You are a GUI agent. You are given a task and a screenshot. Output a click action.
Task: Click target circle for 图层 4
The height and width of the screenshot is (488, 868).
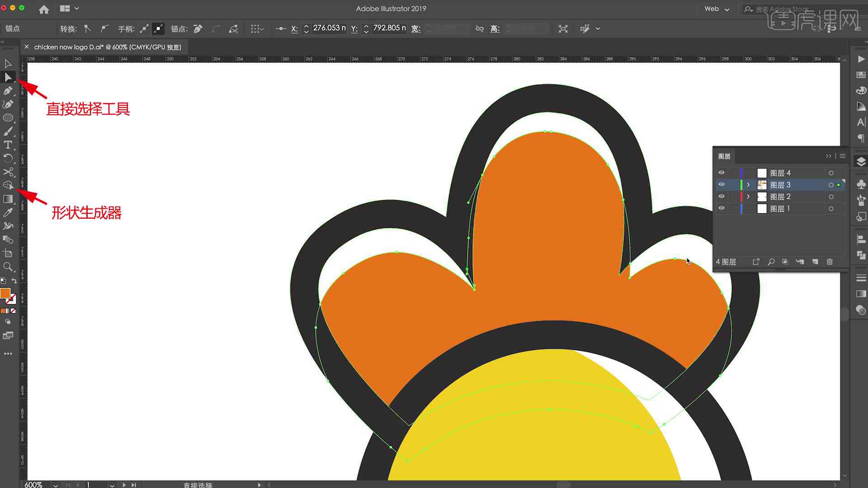[x=831, y=173]
